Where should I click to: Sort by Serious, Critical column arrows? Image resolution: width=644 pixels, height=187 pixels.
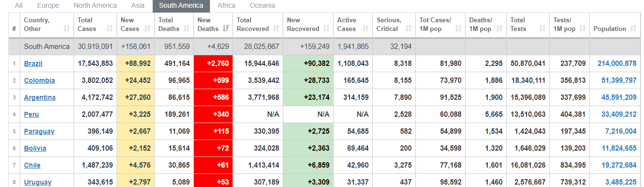pos(409,29)
